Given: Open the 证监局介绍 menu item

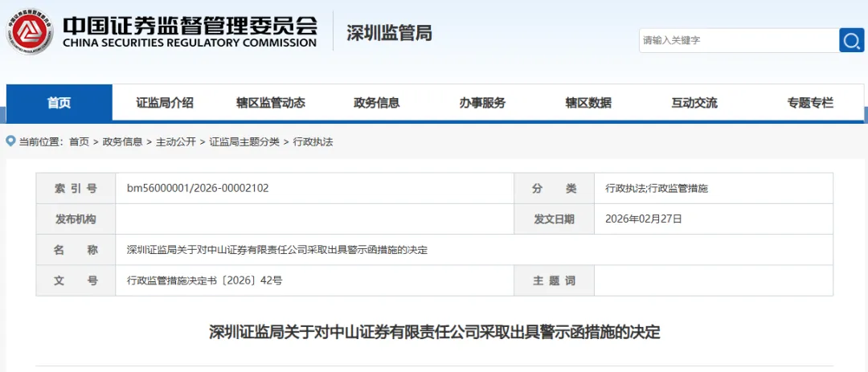Looking at the screenshot, I should (165, 102).
